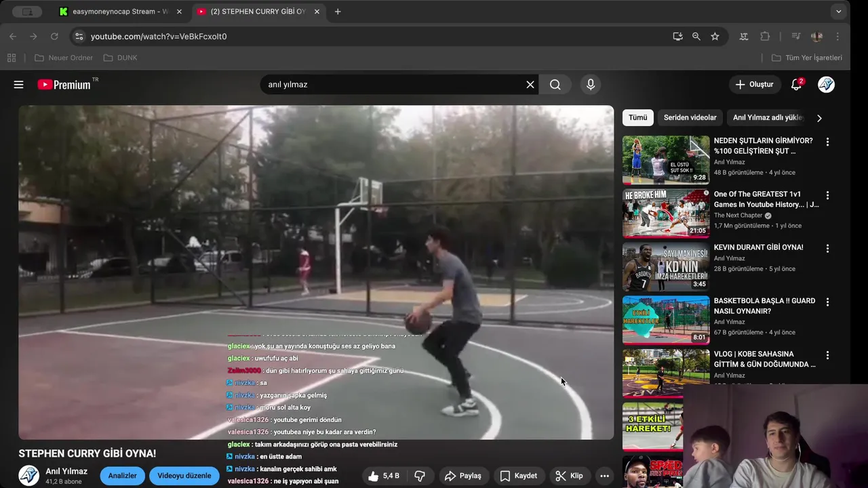Open KEVIN DURANT GİBİ OYNA thumbnail
Image resolution: width=868 pixels, height=488 pixels.
[666, 267]
